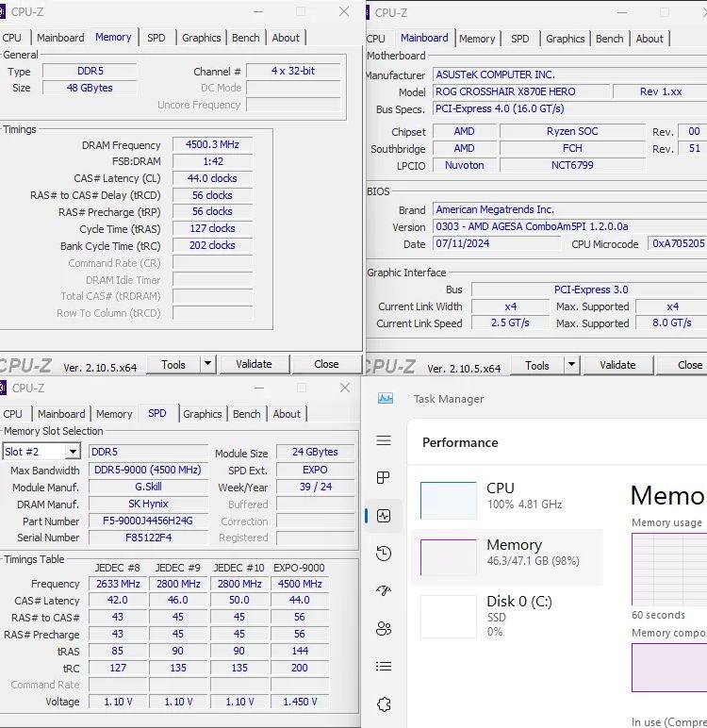This screenshot has height=728, width=707.
Task: Switch to CPU tab in Memory window
Action: click(x=12, y=38)
